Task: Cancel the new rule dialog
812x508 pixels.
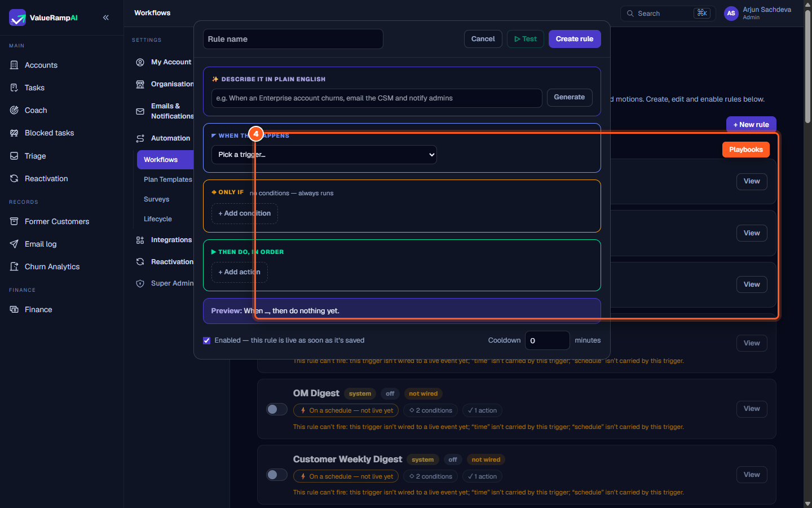Action: coord(483,39)
